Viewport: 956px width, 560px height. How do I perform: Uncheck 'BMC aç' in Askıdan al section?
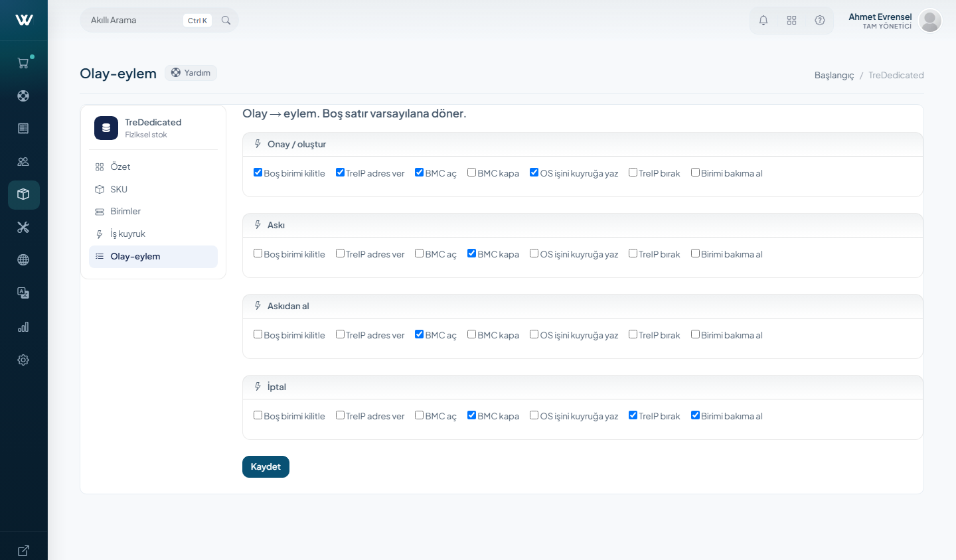419,334
